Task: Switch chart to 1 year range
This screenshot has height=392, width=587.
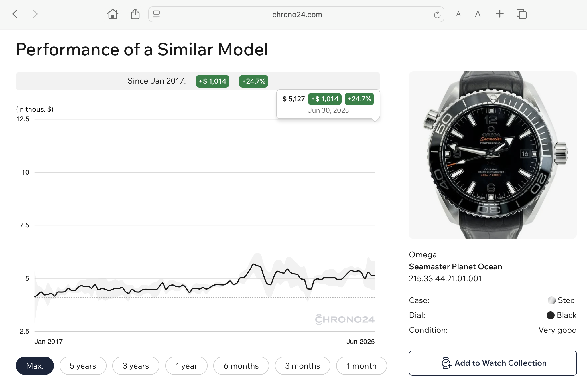Action: (x=186, y=365)
